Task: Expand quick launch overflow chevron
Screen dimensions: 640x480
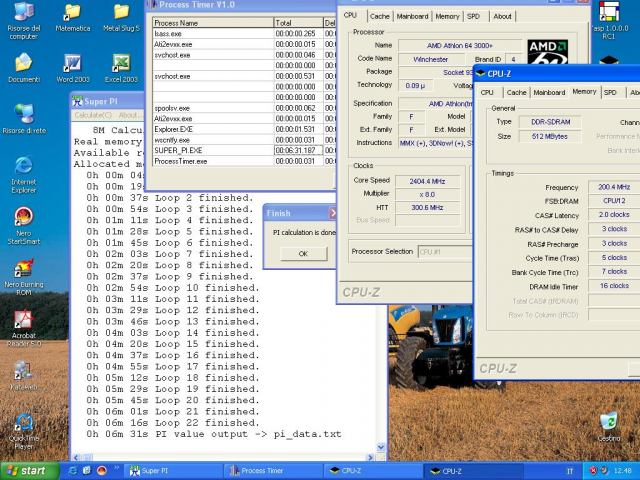Action: pos(116,469)
